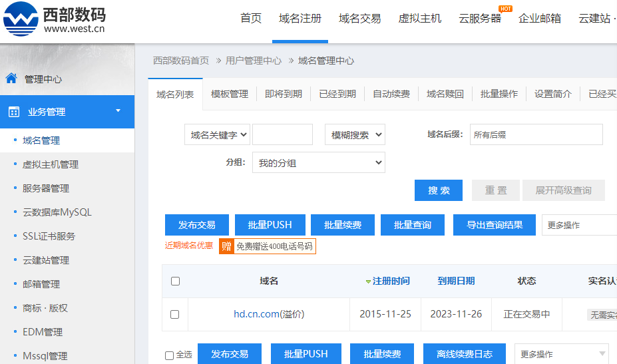617x364 pixels.
Task: Check the hd.cn.com row checkbox
Action: tap(174, 314)
